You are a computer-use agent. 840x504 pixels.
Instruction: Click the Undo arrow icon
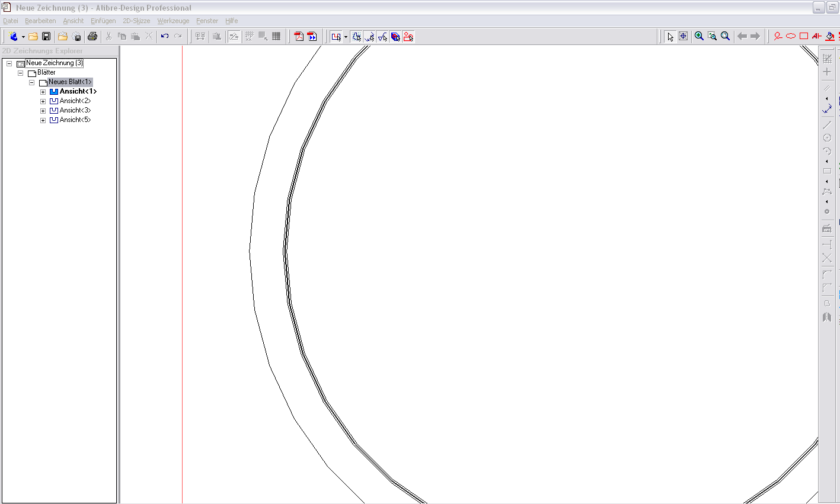165,36
